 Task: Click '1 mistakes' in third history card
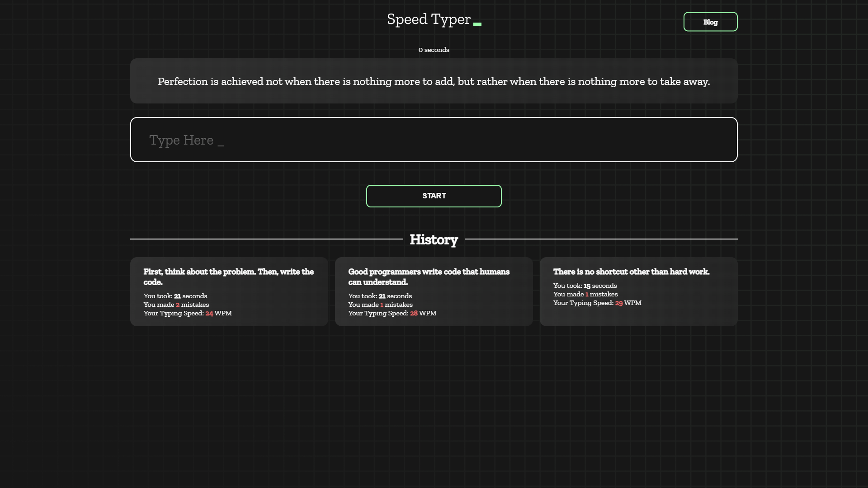pos(587,294)
